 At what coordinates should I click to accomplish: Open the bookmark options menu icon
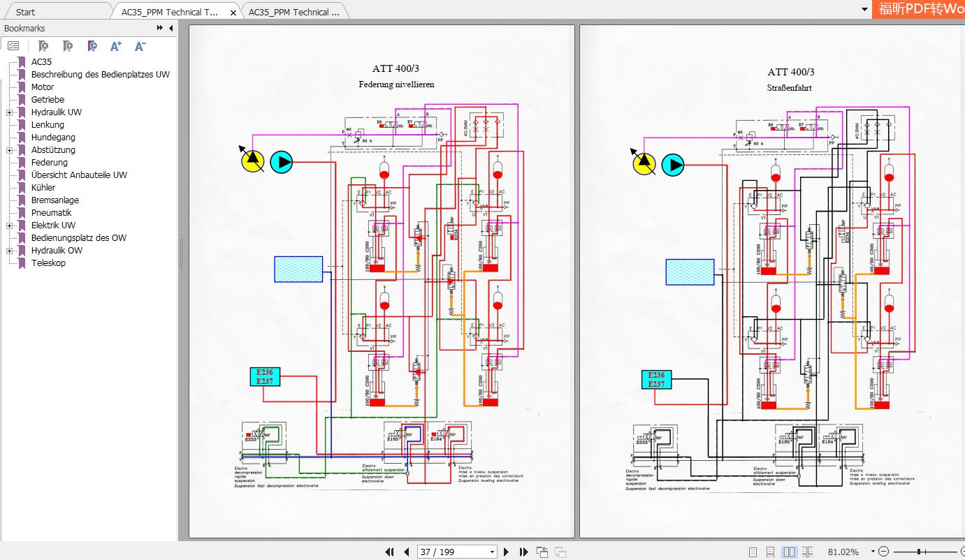(x=13, y=46)
